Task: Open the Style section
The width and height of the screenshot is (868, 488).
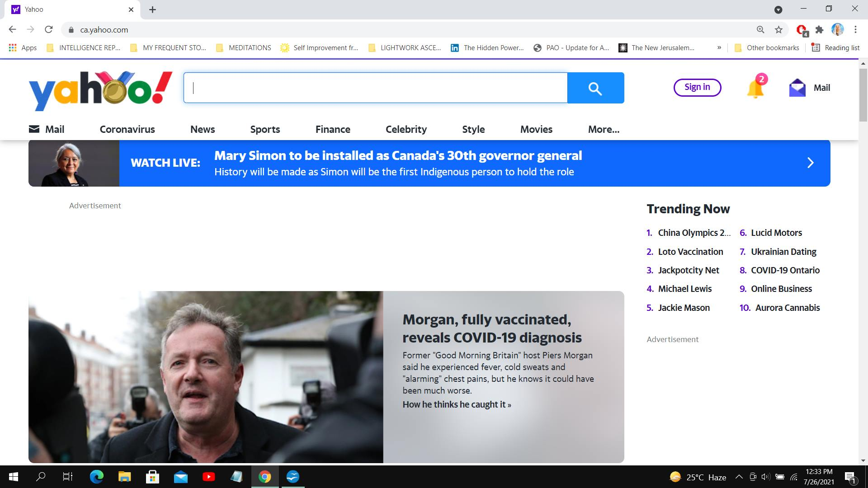Action: click(473, 129)
